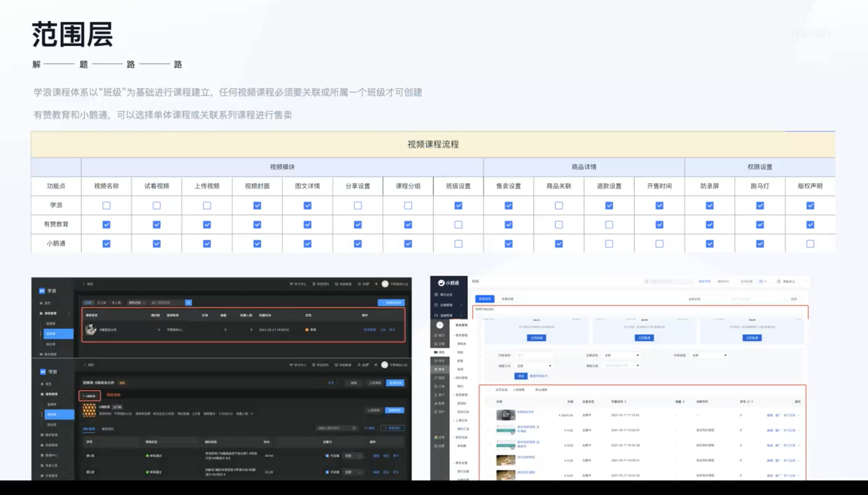
Task: Click the 权限设置 group header
Action: (760, 167)
